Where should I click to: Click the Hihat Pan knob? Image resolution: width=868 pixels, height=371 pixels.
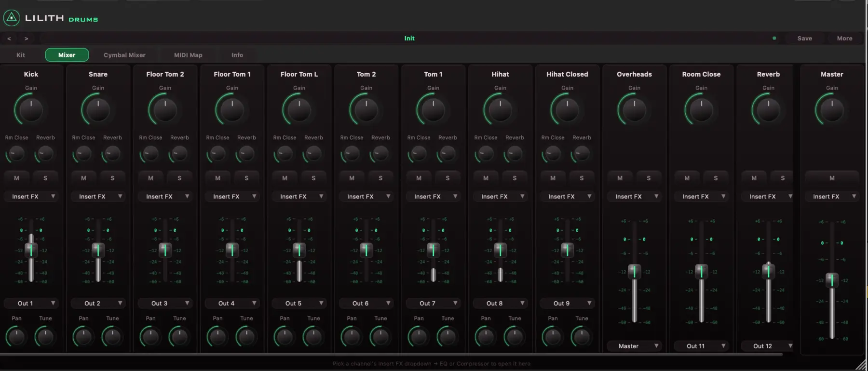click(486, 336)
